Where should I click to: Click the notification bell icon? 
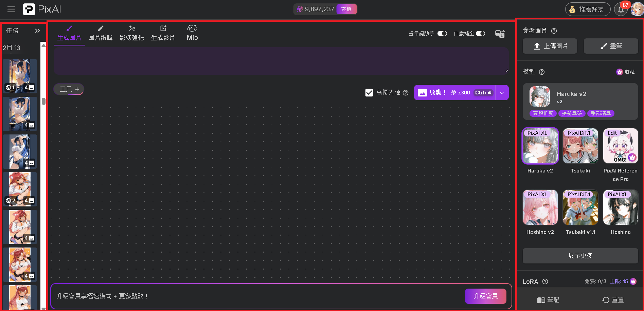(x=621, y=10)
